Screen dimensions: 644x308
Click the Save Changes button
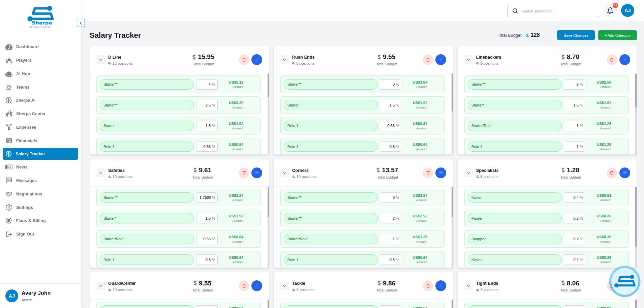[x=576, y=35]
